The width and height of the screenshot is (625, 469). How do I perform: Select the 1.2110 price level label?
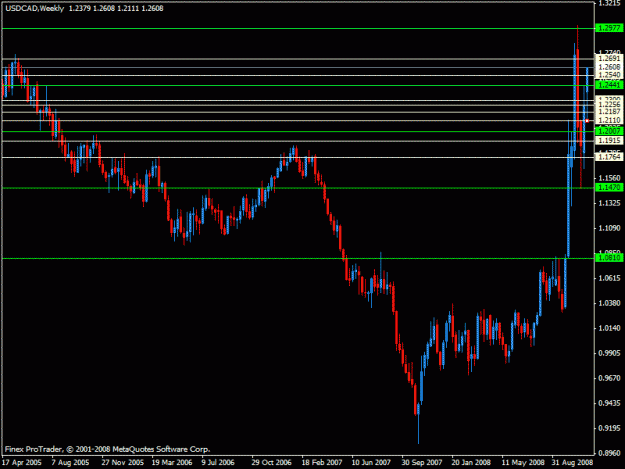click(609, 120)
